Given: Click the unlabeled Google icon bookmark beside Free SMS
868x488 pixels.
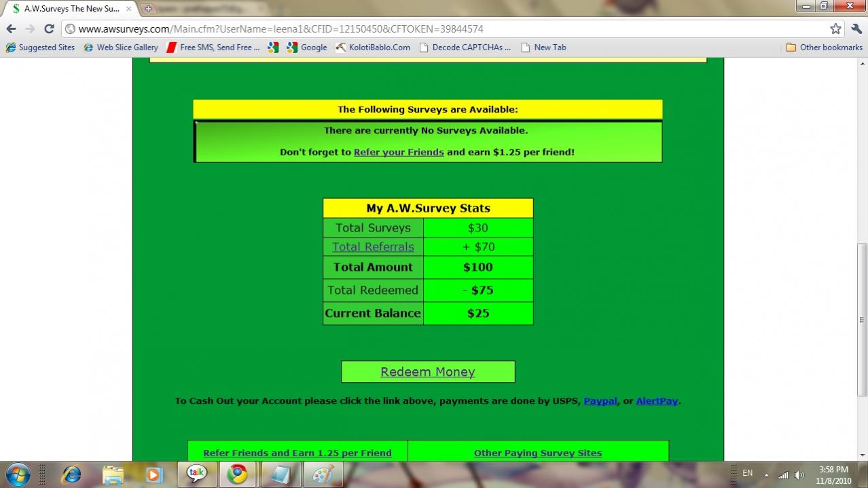Looking at the screenshot, I should (x=273, y=48).
